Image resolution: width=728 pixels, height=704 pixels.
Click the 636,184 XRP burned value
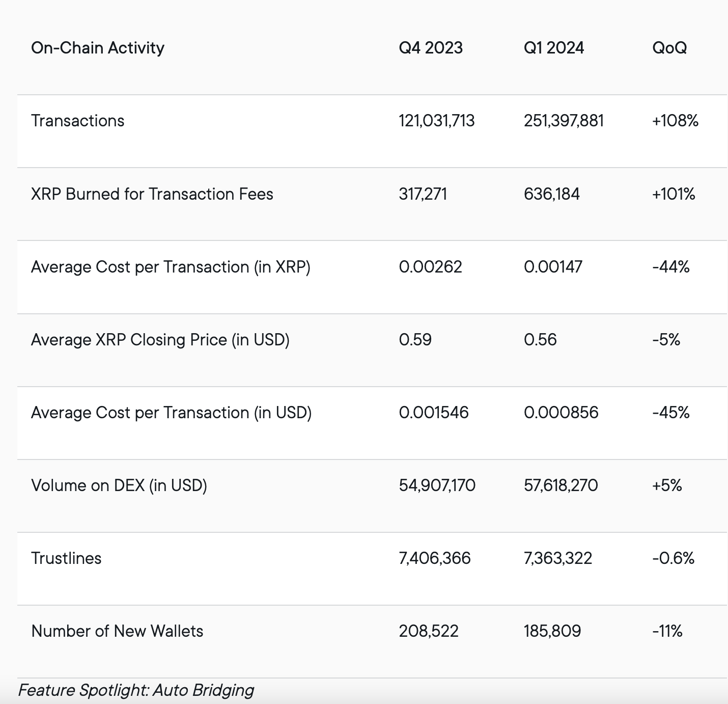(552, 194)
